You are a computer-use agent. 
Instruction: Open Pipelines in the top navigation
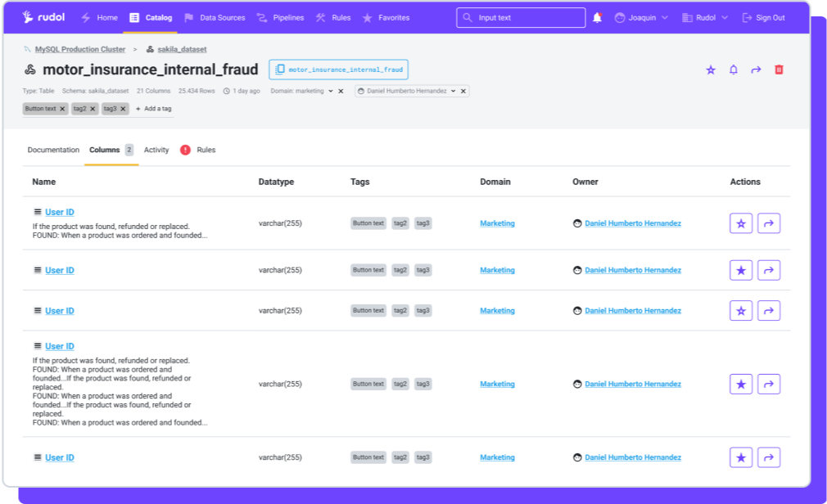(x=280, y=17)
